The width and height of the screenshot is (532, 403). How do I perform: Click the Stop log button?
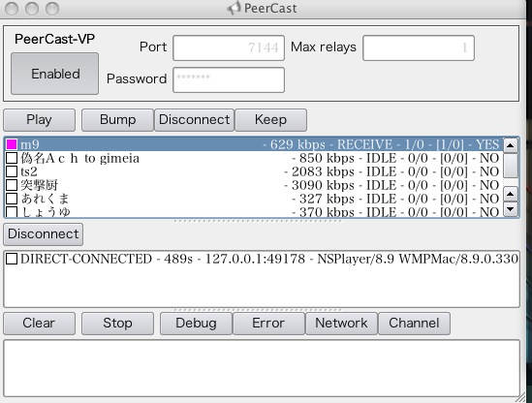tap(117, 324)
